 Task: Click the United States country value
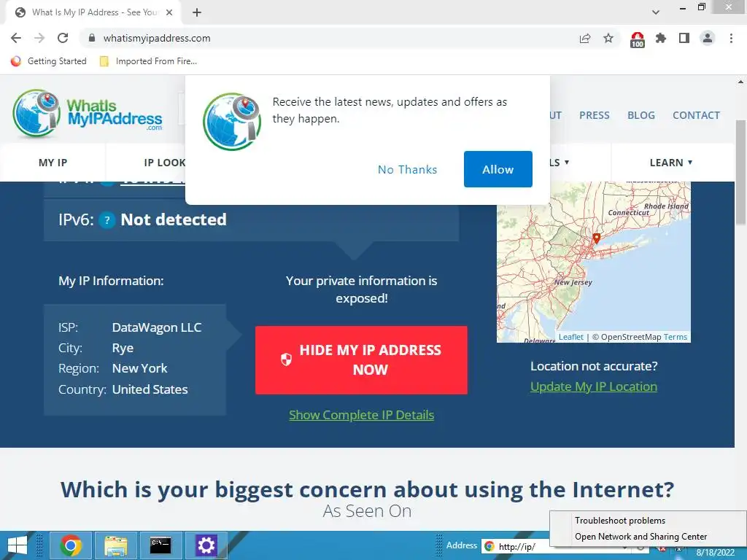150,389
